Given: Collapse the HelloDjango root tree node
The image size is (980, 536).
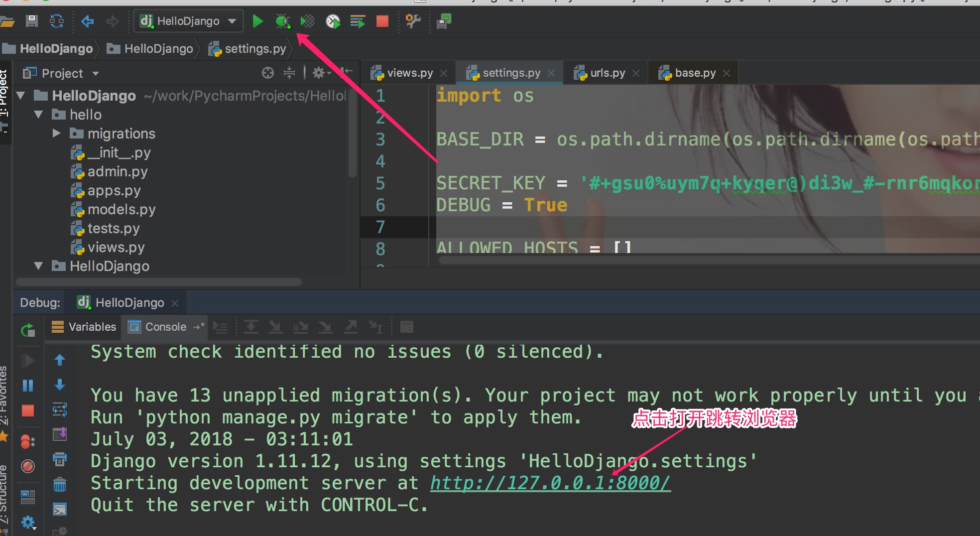Looking at the screenshot, I should click(20, 95).
